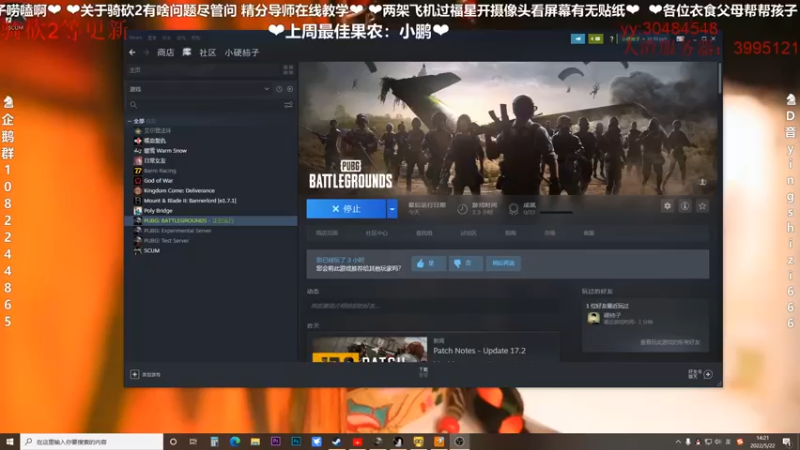800x450 pixels.
Task: Open the 商店 (Store) tab
Action: (x=165, y=53)
